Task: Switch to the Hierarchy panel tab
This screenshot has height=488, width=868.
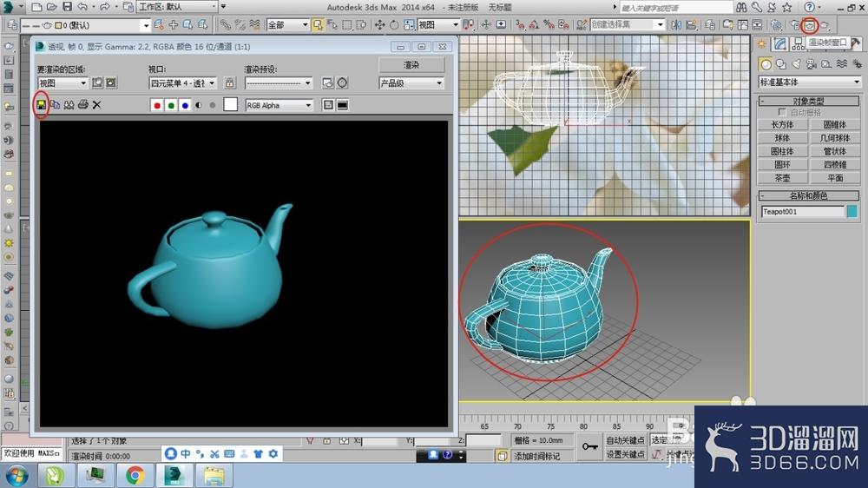Action: coord(798,43)
